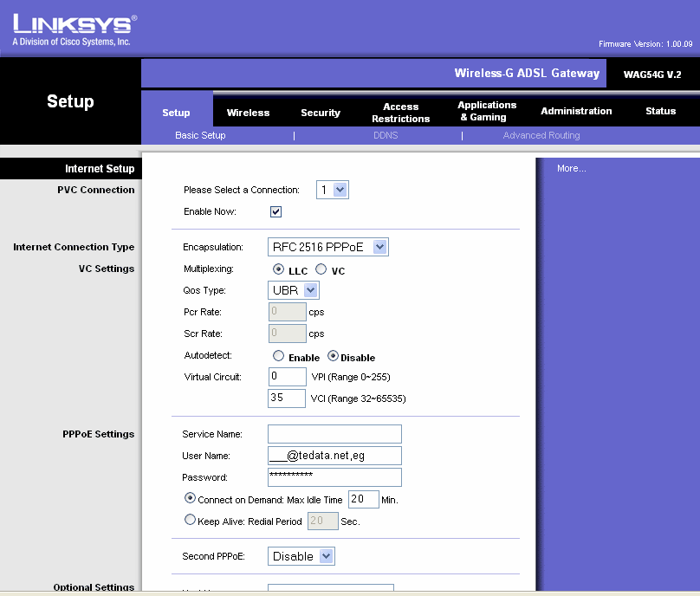Screen dimensions: 700x596
Task: Toggle the Enable Now checkbox
Action: [275, 211]
